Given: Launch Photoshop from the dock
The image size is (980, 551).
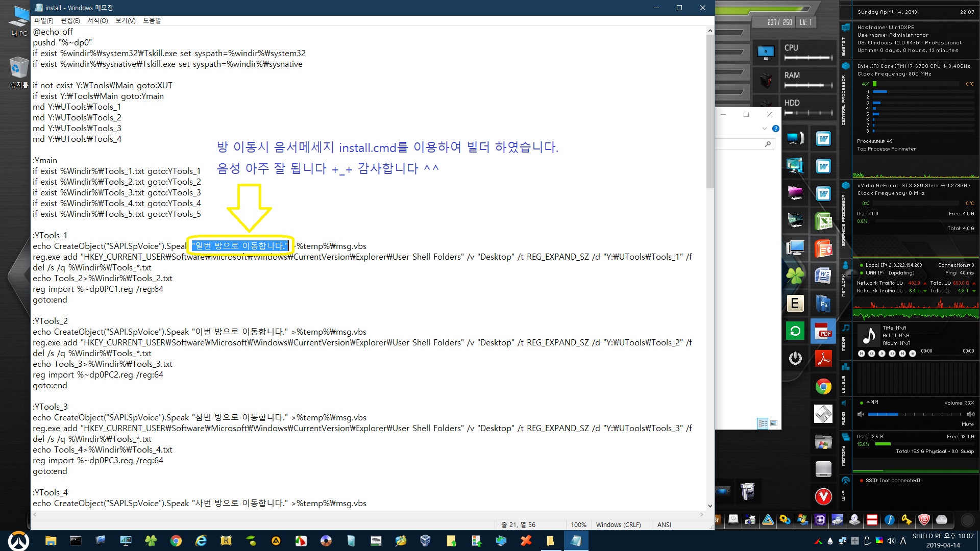Looking at the screenshot, I should pos(823,304).
